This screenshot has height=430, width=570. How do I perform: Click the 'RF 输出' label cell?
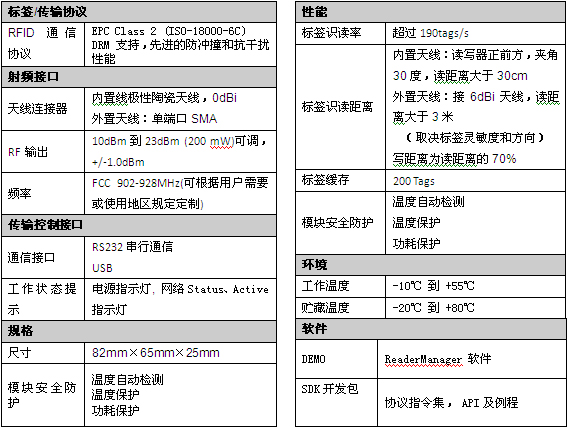tap(43, 152)
